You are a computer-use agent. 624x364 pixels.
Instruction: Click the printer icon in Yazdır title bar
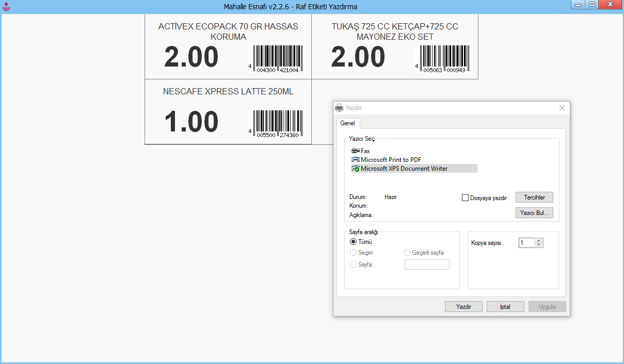pos(339,108)
